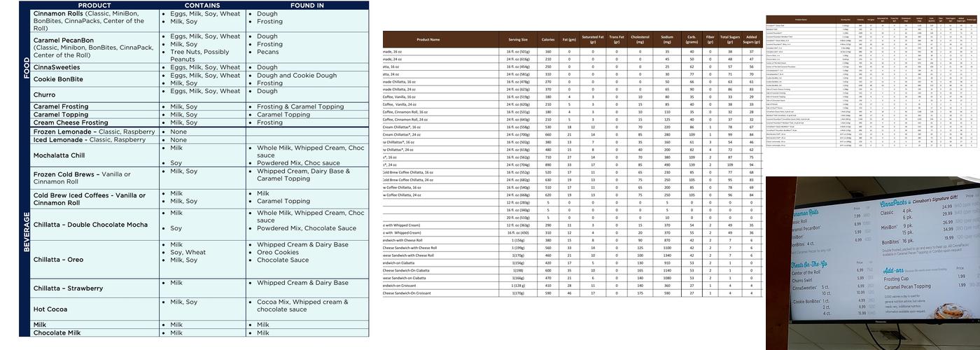Select Chillatta – Oreo product name

pyautogui.click(x=69, y=260)
